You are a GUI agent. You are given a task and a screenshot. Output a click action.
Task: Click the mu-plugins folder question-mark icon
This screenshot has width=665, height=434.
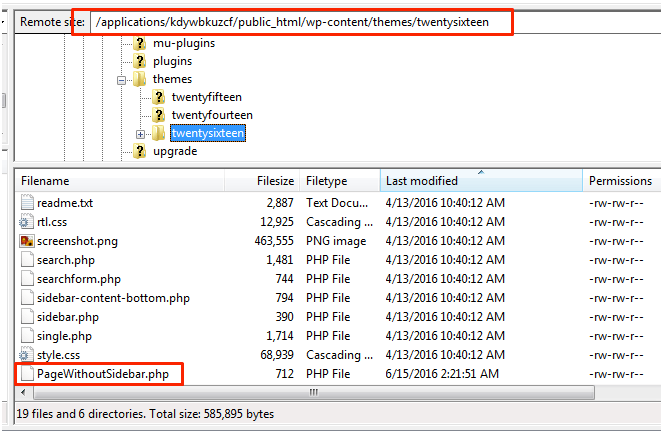(x=140, y=43)
